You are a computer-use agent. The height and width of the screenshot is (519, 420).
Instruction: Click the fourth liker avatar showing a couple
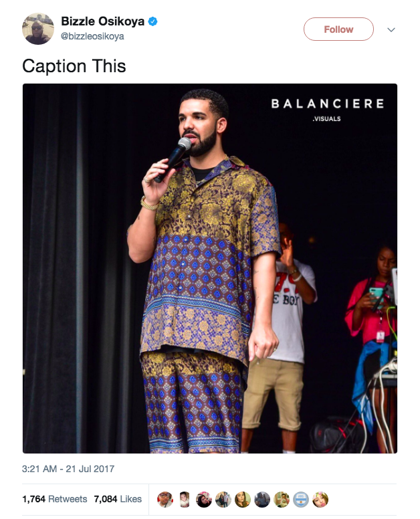click(223, 500)
